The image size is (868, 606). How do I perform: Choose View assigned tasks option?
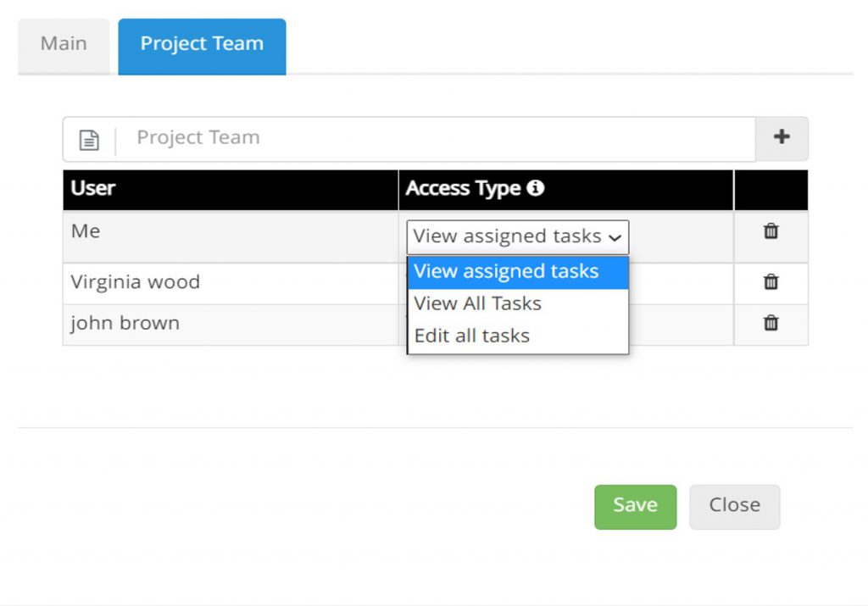[x=518, y=272]
